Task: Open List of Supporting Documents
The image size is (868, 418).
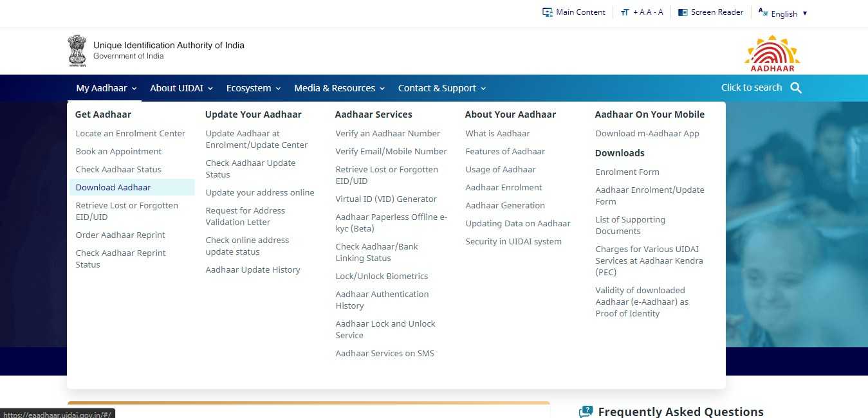Action: coord(631,225)
